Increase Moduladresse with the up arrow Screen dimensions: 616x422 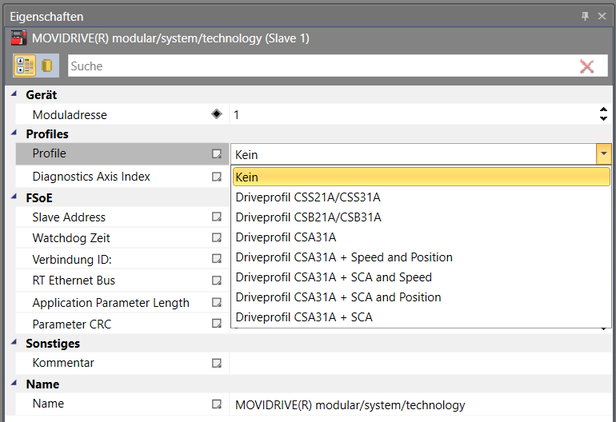click(x=603, y=110)
